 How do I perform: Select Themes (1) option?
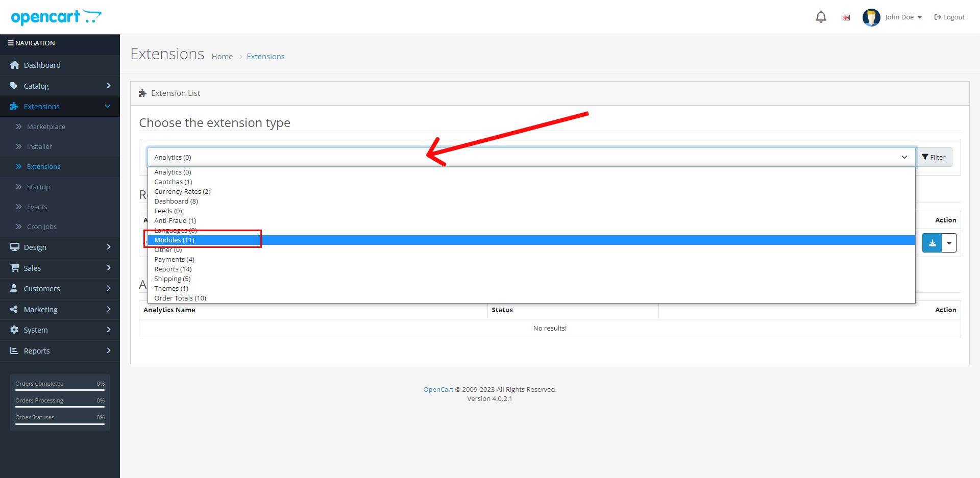(531, 288)
